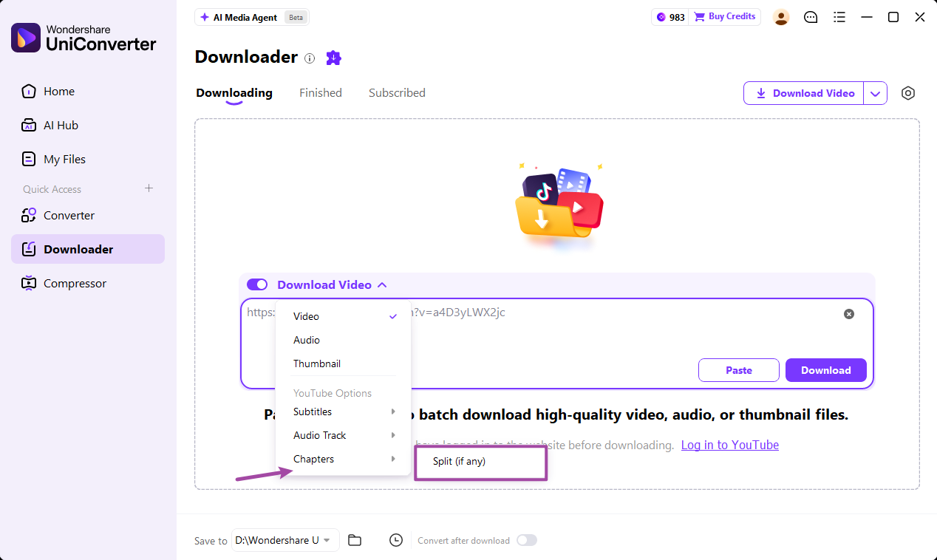Open the user account avatar
Viewport: 937px width, 560px height.
(781, 17)
